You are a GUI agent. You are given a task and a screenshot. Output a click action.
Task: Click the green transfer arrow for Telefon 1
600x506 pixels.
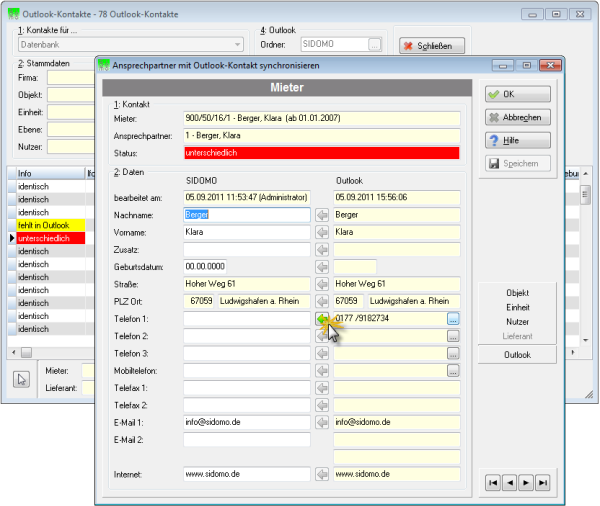pos(322,318)
